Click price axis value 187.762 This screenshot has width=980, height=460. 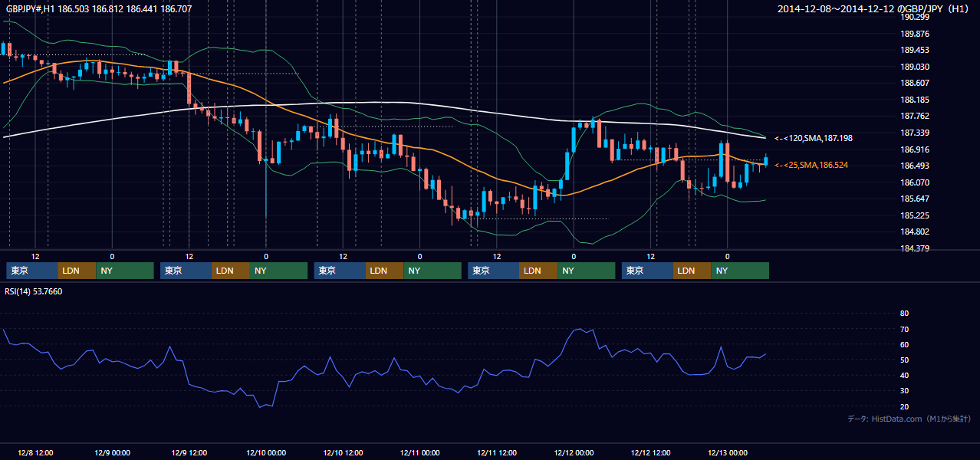coord(916,117)
